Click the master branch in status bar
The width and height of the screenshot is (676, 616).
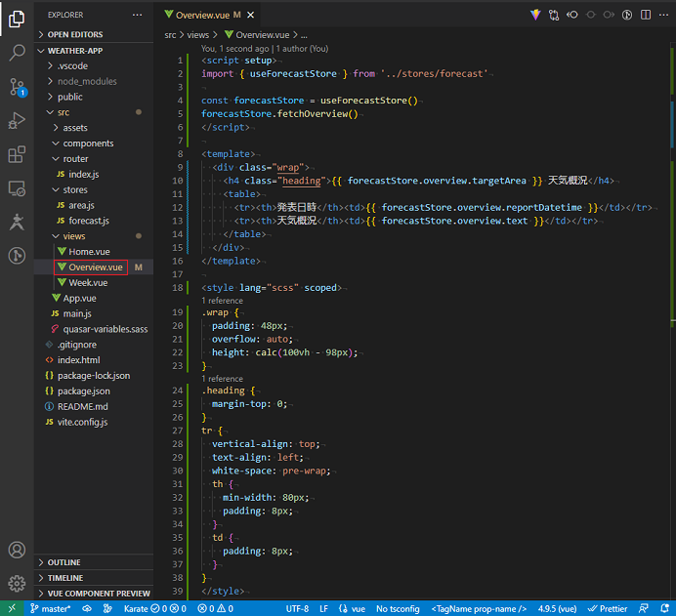(x=50, y=608)
